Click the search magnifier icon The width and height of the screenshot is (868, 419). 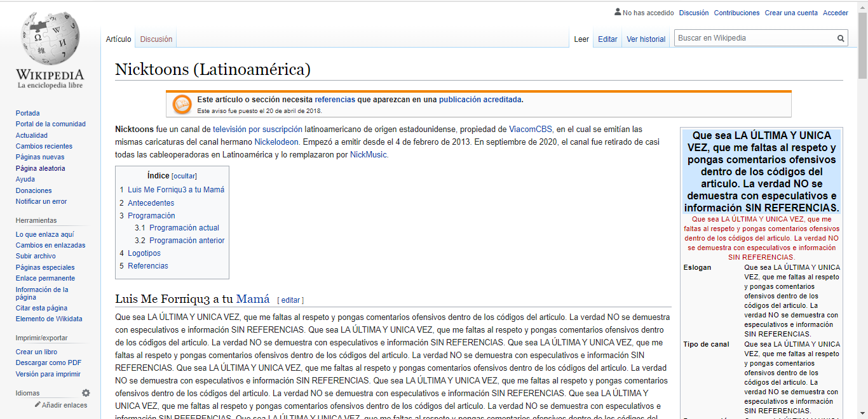pyautogui.click(x=841, y=39)
